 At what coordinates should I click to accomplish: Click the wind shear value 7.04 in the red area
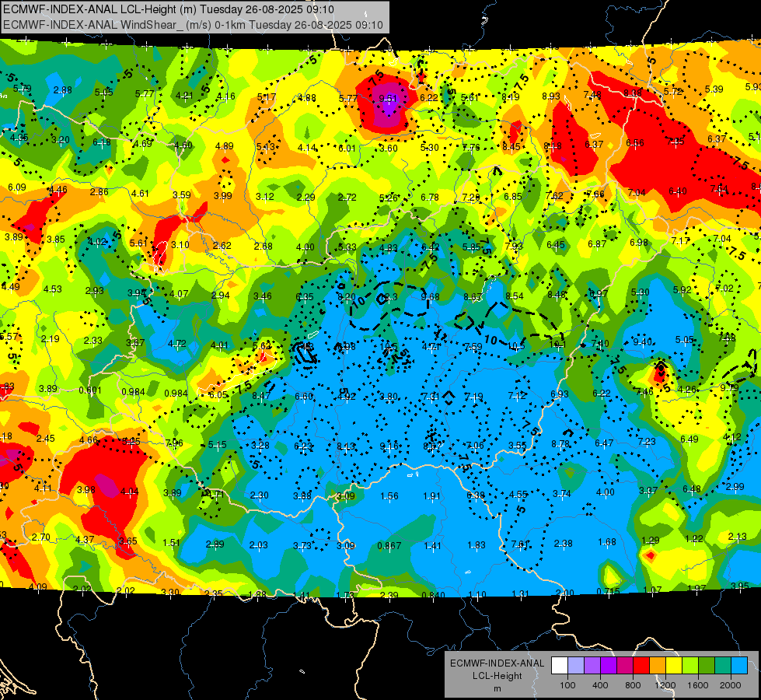tap(637, 192)
